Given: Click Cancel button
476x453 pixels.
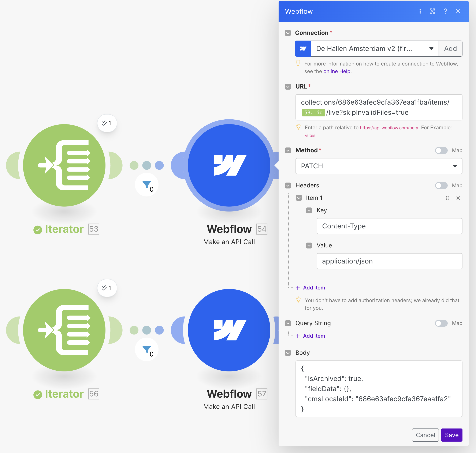Looking at the screenshot, I should pyautogui.click(x=425, y=435).
